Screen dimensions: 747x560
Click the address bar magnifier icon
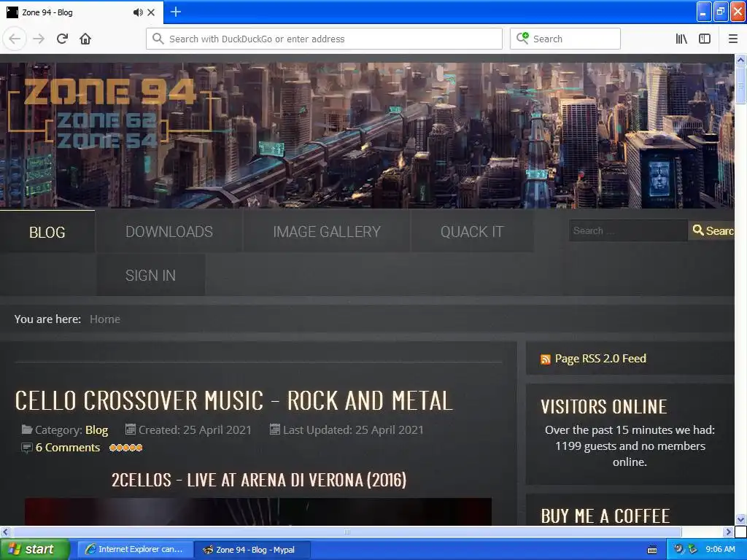(x=158, y=39)
